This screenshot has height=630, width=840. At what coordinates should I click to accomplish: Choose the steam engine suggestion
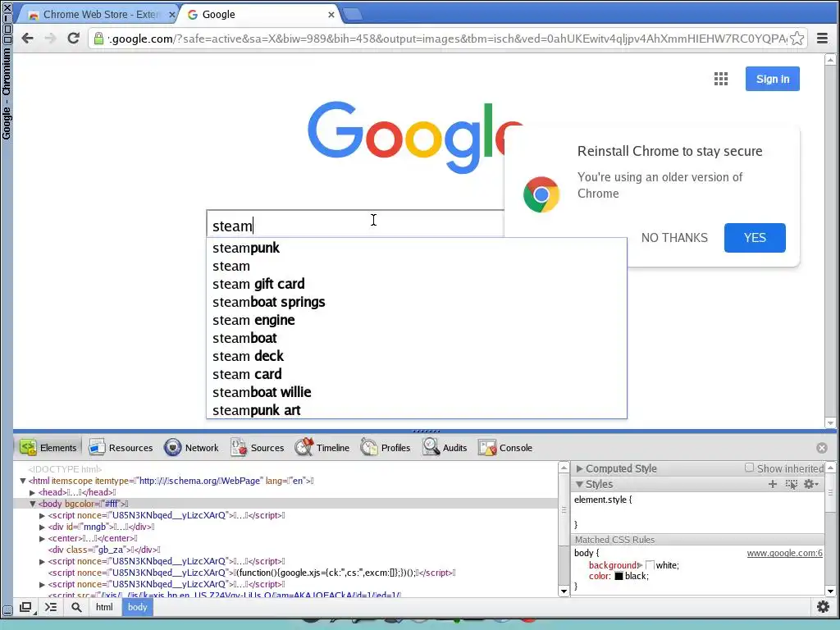(x=416, y=320)
